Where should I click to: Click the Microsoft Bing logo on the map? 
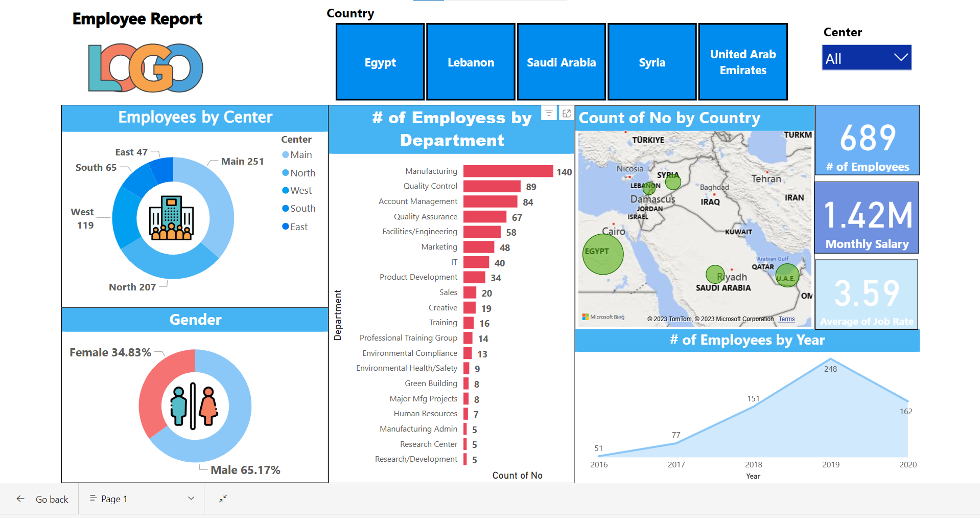click(x=603, y=317)
